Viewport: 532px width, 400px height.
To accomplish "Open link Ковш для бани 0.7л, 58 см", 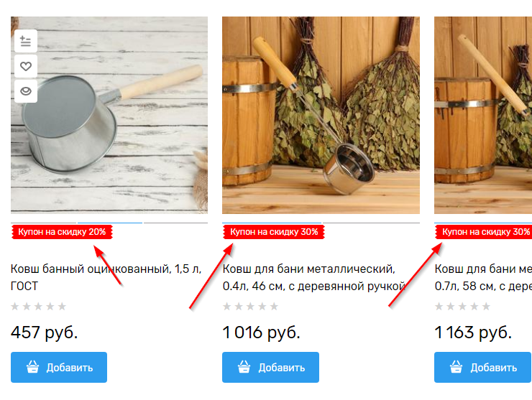I will point(483,277).
